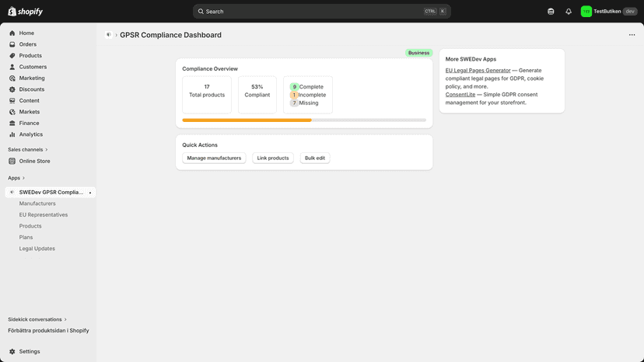Screen dimensions: 644x362
Task: Click the GPSR Compliance Dashboard title
Action: (170, 35)
